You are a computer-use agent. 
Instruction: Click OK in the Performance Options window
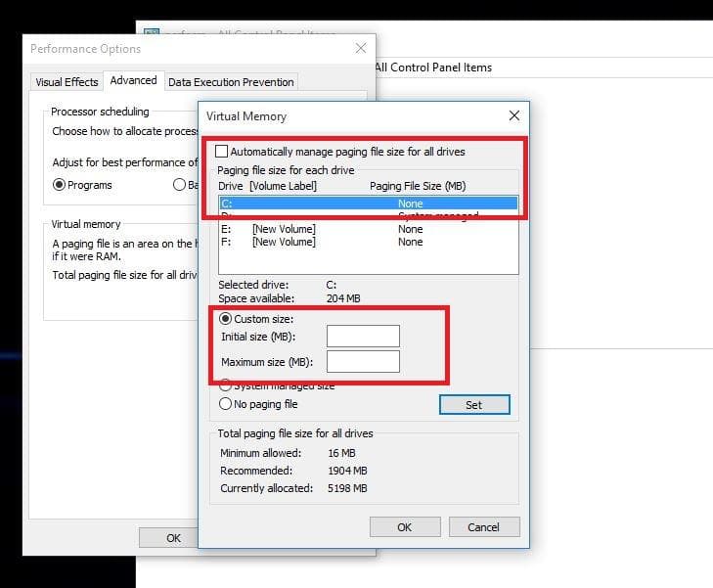(173, 537)
